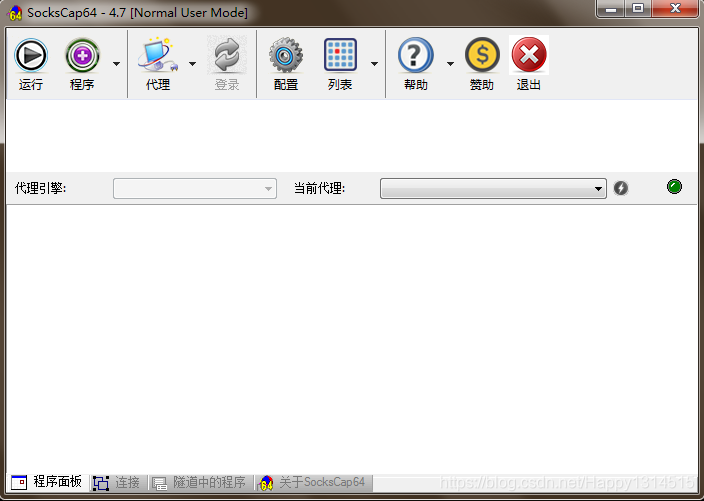This screenshot has height=501, width=704.
Task: Click the 运行 (Run) play icon
Action: point(31,56)
